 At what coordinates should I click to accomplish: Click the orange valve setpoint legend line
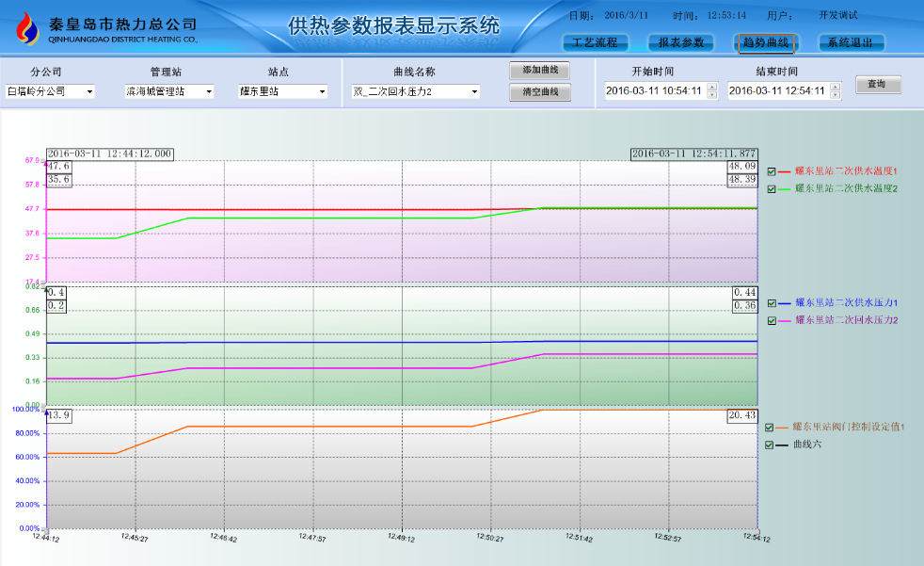tap(781, 428)
